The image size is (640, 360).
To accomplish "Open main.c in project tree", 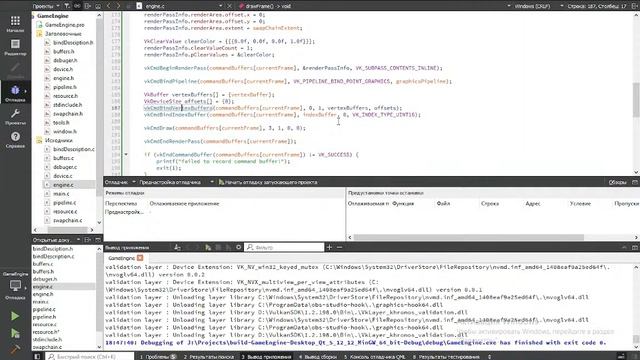I will pyautogui.click(x=61, y=194).
